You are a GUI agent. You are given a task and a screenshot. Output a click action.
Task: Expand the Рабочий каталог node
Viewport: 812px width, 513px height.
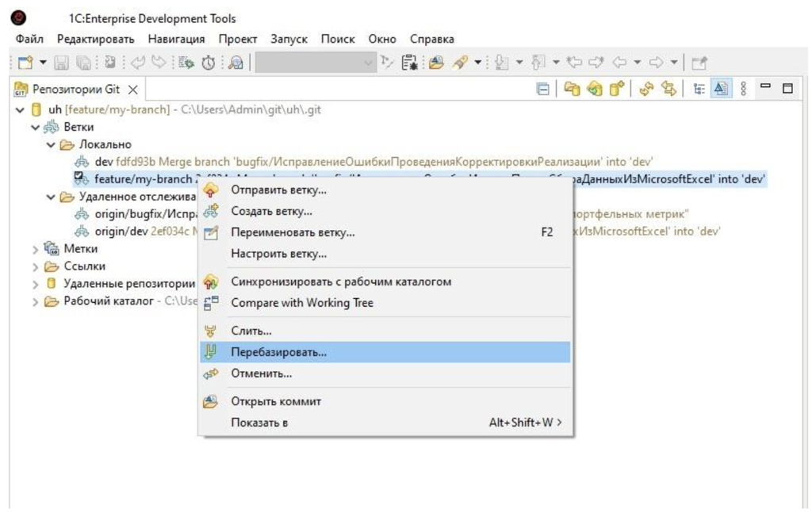click(36, 301)
